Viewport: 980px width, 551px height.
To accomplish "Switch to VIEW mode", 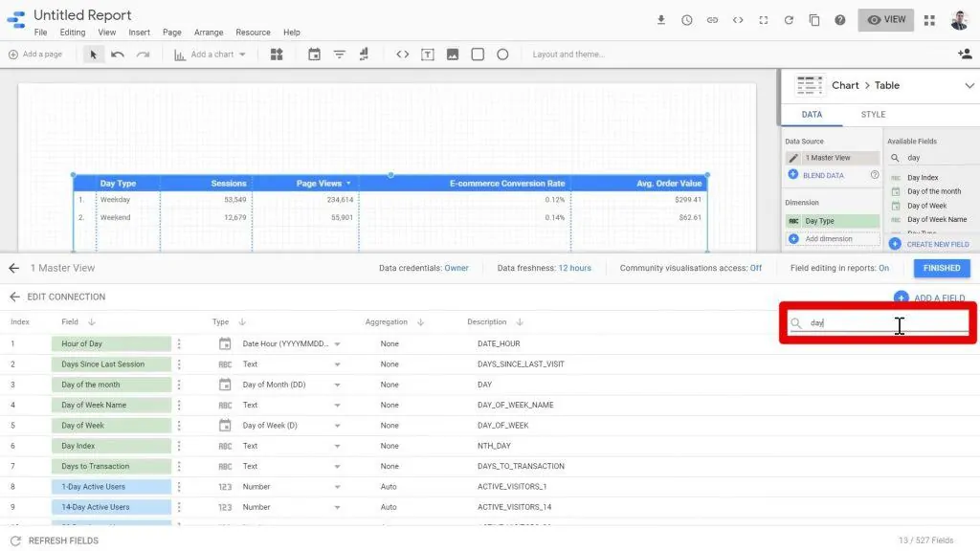I will click(x=885, y=18).
